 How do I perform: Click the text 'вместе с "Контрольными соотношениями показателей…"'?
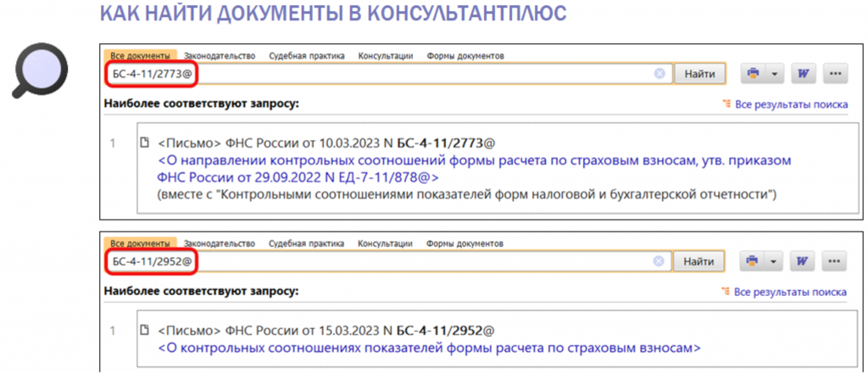click(x=467, y=194)
